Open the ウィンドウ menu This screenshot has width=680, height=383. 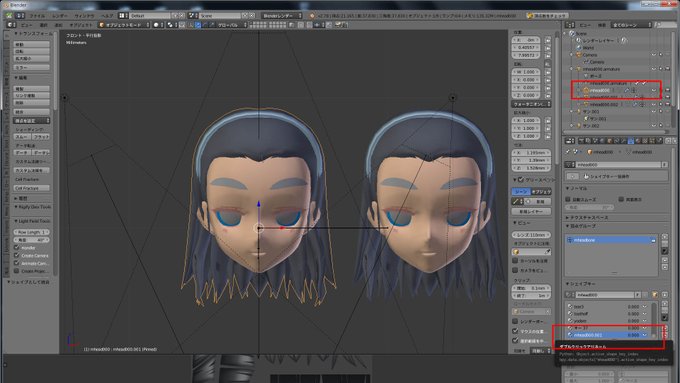(x=85, y=16)
